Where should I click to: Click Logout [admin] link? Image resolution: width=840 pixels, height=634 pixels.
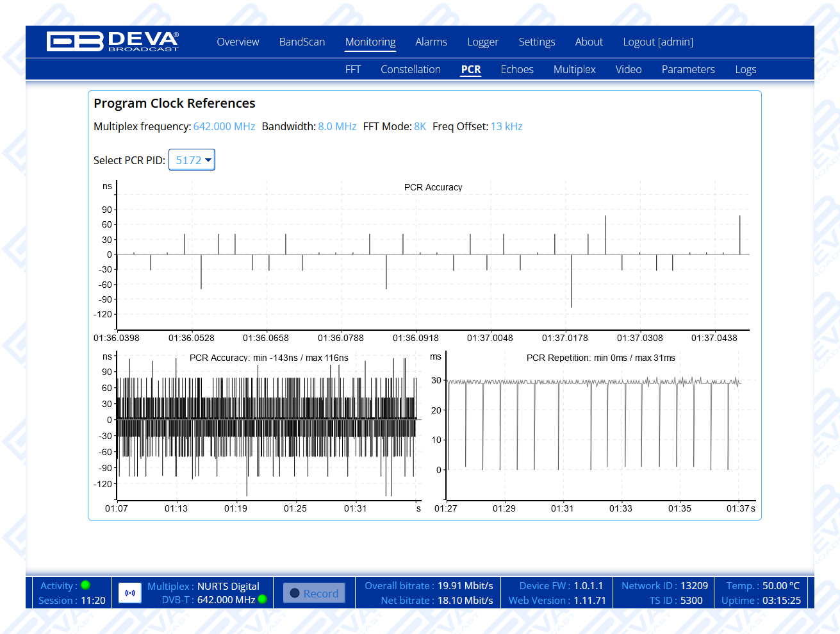657,42
